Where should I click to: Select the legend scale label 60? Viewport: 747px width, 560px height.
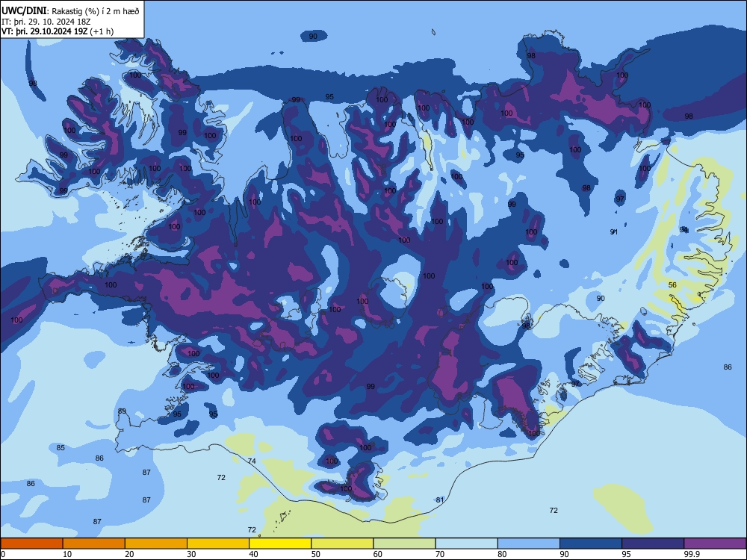click(378, 554)
